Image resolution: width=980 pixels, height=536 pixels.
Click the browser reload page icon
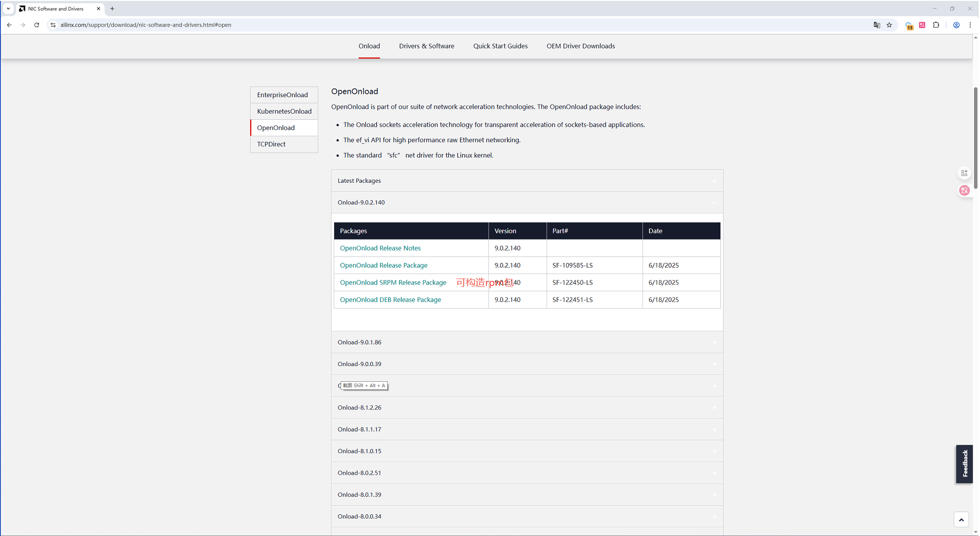[x=37, y=25]
